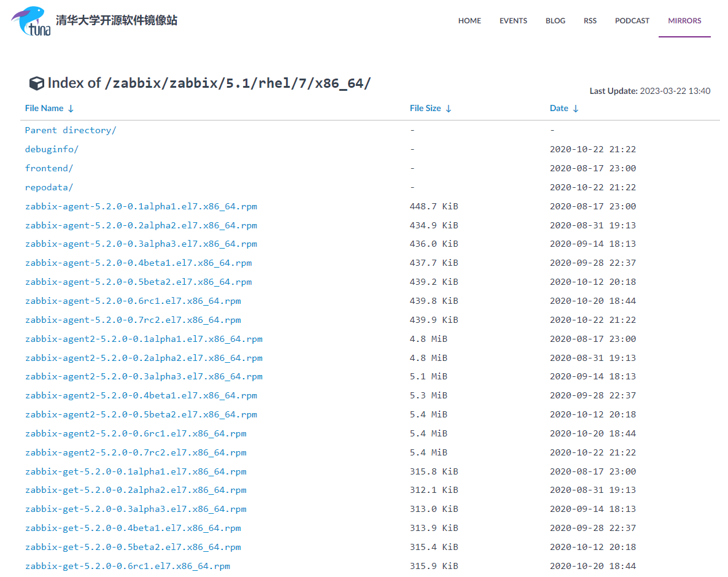This screenshot has width=728, height=577.
Task: Click the Date column header
Action: pos(559,108)
